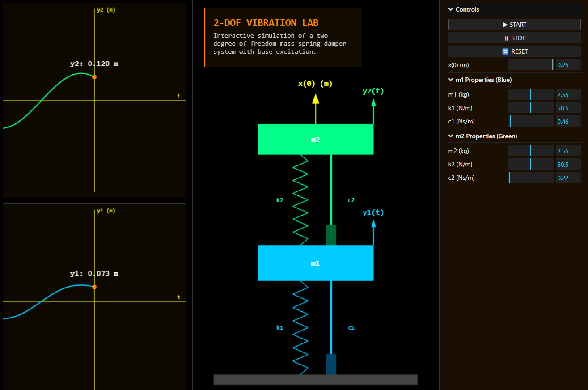The height and width of the screenshot is (390, 588).
Task: Click the k1 (N/m) stiffness slider
Action: click(x=531, y=108)
